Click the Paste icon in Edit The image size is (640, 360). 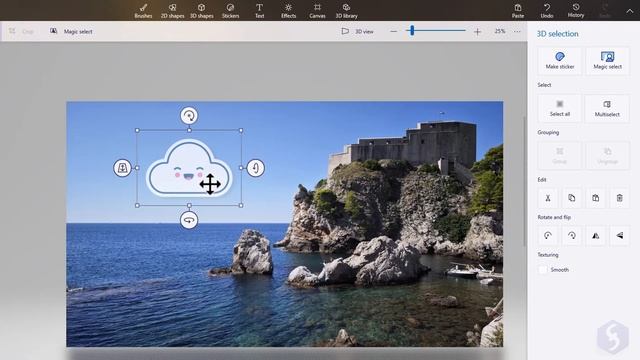tap(596, 198)
